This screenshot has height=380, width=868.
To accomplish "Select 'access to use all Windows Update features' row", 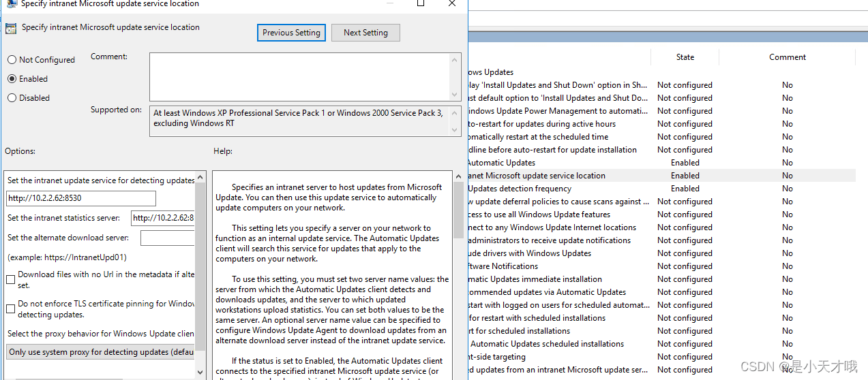I will point(661,215).
